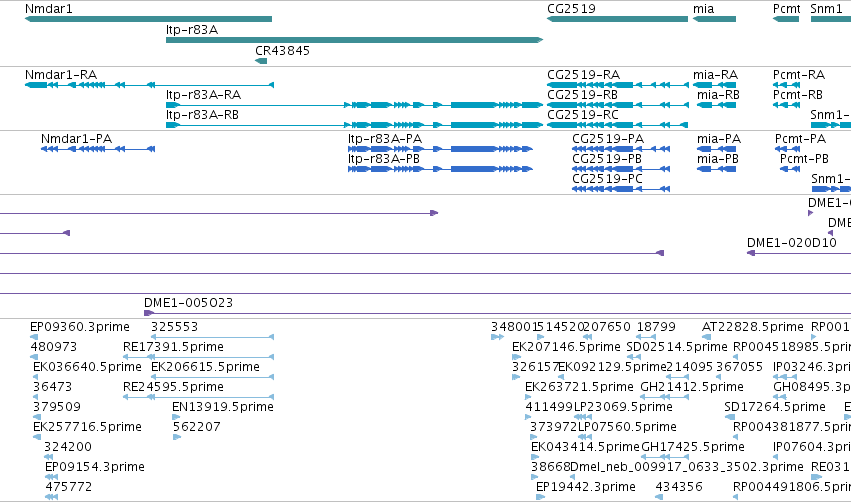
Task: Select the EN13919.5prime EST
Action: pyautogui.click(x=176, y=417)
